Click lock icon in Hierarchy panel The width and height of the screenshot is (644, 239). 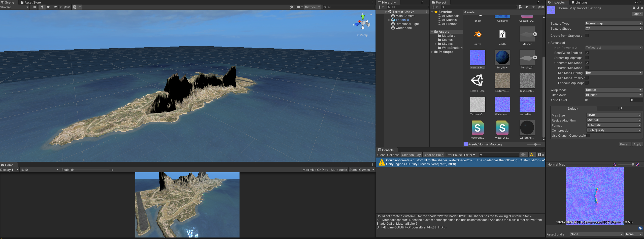[x=422, y=2]
